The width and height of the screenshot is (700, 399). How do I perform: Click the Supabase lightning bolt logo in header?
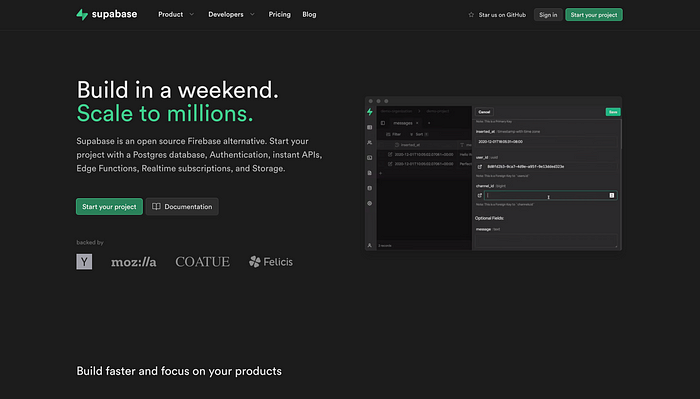pos(82,14)
